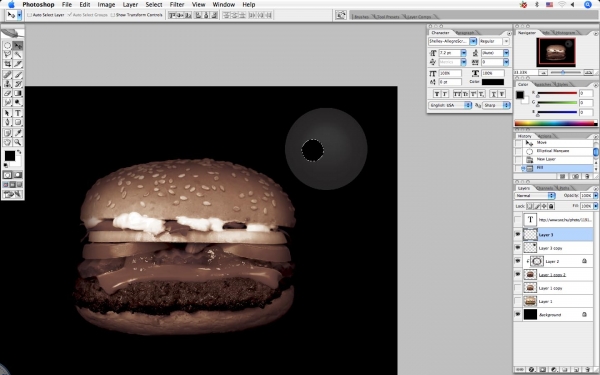
Task: Select the Eraser tool
Action: tap(7, 93)
